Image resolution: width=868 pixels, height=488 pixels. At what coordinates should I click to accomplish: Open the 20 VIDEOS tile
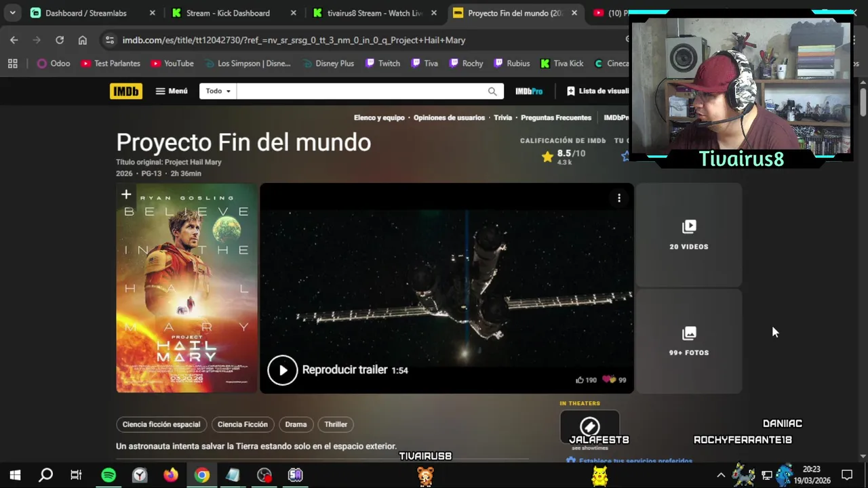(689, 235)
